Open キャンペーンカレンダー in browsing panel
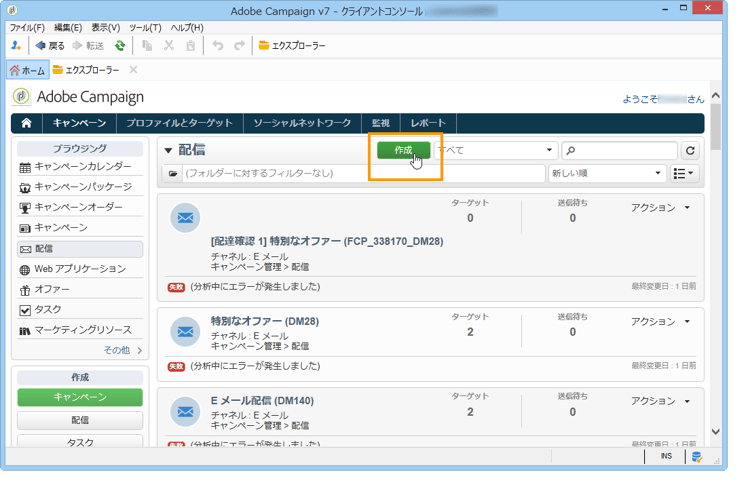The image size is (750, 489). [80, 167]
